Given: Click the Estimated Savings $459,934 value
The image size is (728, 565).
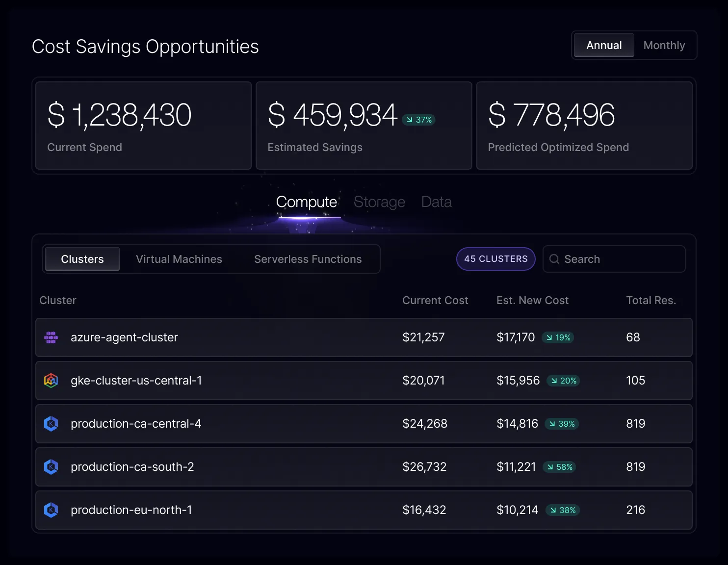Looking at the screenshot, I should (x=332, y=115).
